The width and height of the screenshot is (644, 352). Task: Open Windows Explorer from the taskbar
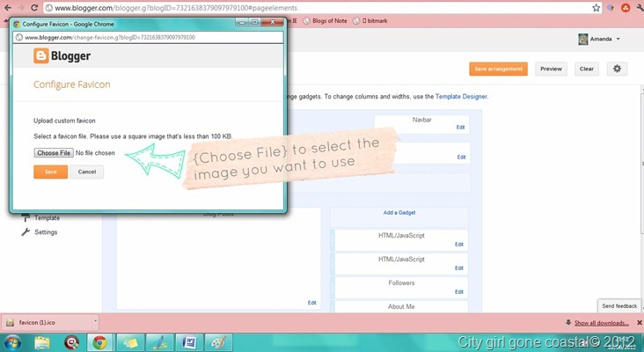pos(42,342)
